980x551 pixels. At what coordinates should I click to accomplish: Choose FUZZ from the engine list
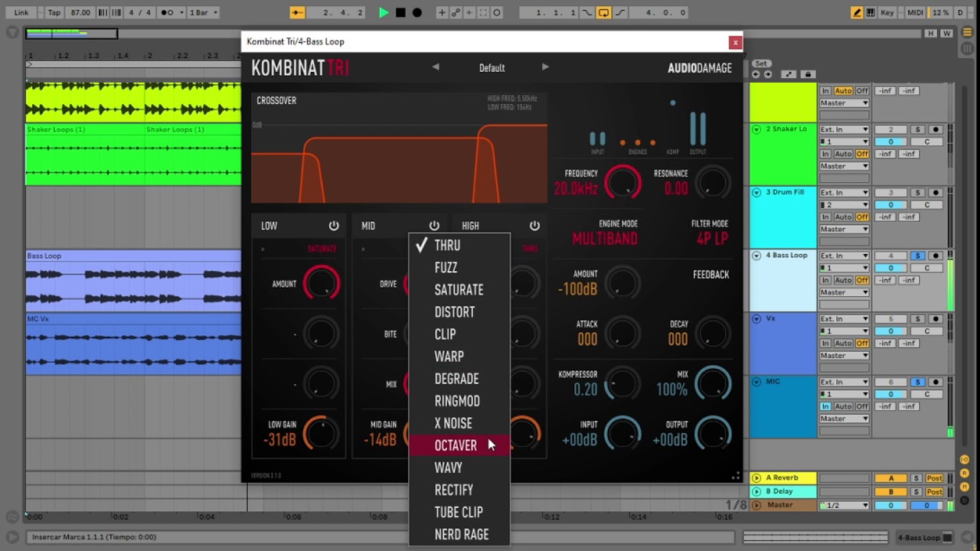coord(459,268)
